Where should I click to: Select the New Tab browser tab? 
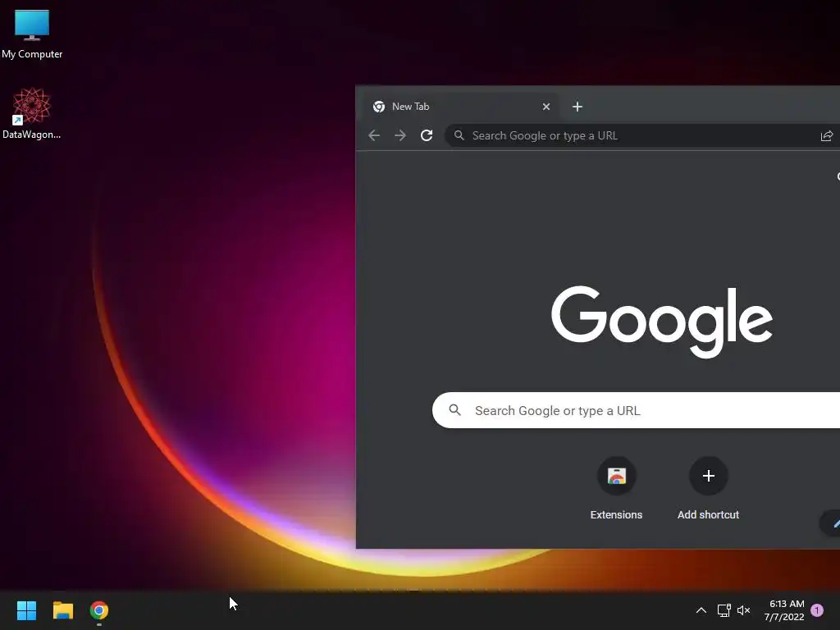459,107
